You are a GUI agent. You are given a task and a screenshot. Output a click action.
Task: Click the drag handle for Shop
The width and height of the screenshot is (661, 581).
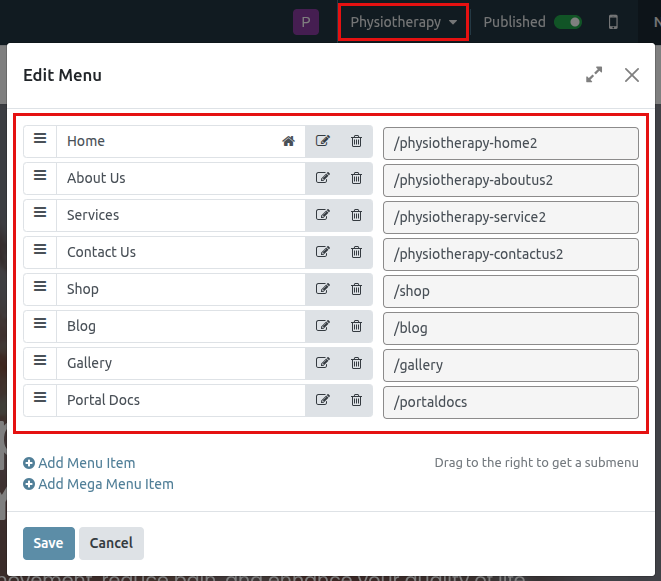click(x=40, y=288)
